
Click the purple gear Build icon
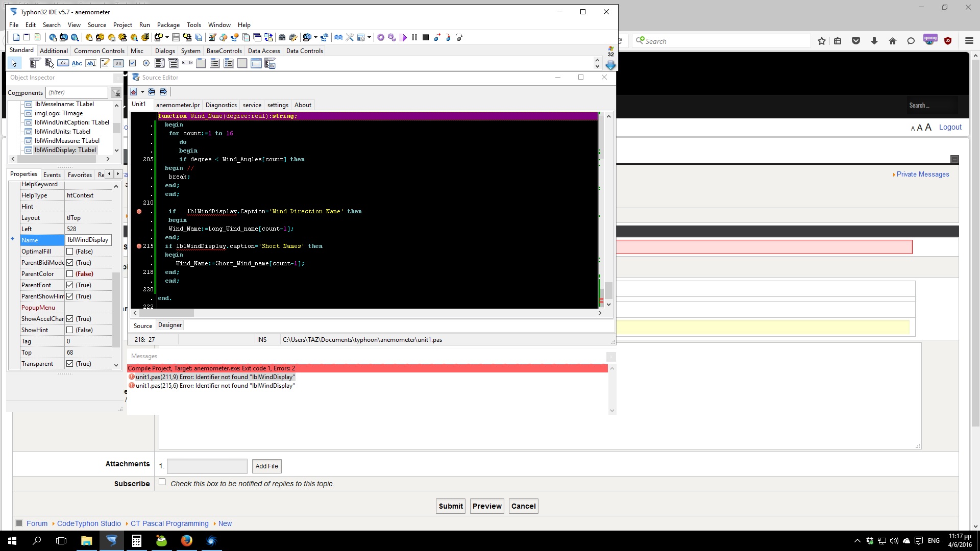pos(381,37)
